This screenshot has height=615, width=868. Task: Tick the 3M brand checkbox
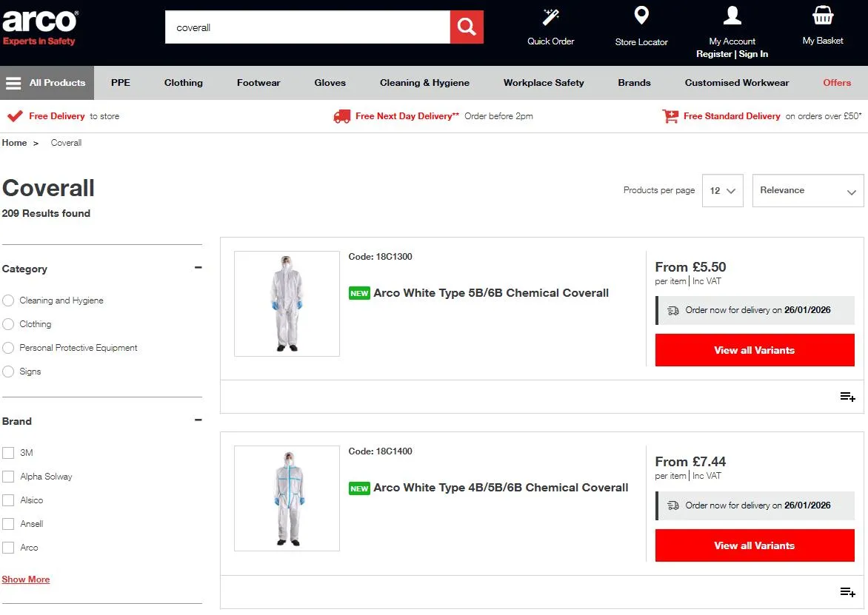coord(8,453)
